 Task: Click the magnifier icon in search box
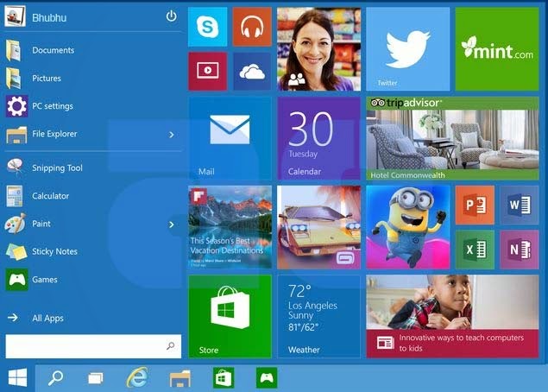[x=171, y=346]
